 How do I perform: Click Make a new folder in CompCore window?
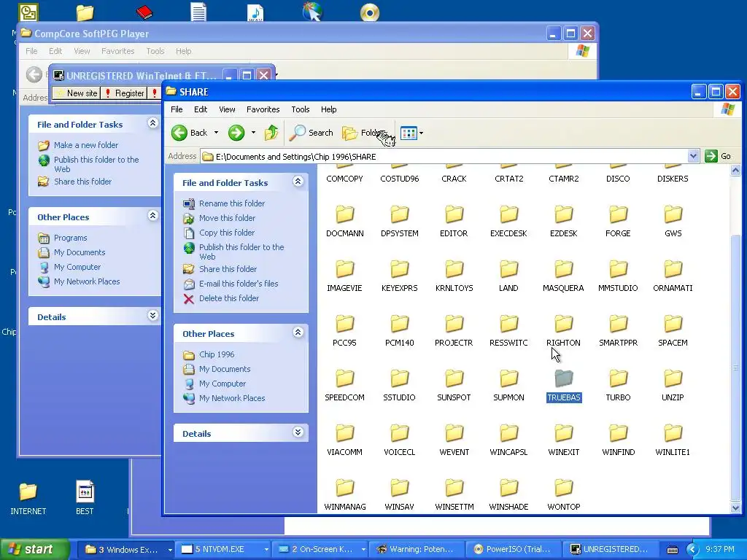tap(86, 145)
